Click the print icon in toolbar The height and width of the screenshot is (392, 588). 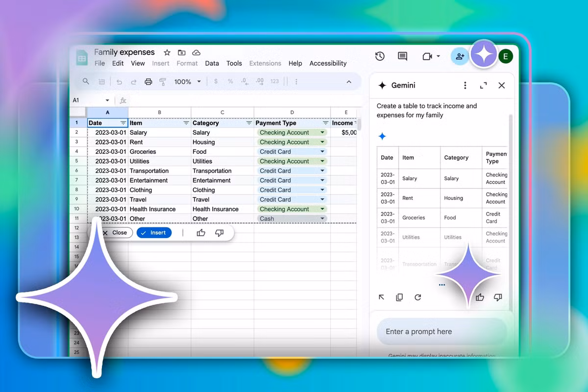pos(148,82)
